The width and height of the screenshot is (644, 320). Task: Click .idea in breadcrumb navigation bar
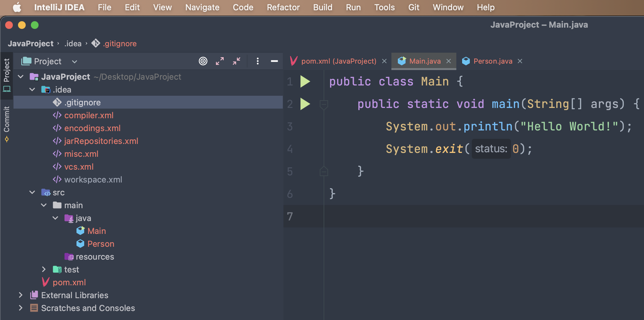tap(73, 43)
